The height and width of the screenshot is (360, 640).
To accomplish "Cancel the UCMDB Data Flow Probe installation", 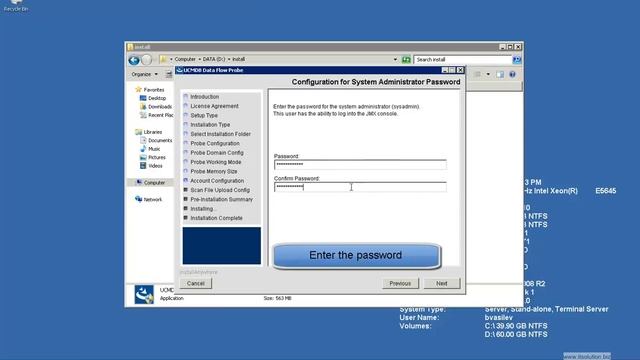I will tap(196, 283).
